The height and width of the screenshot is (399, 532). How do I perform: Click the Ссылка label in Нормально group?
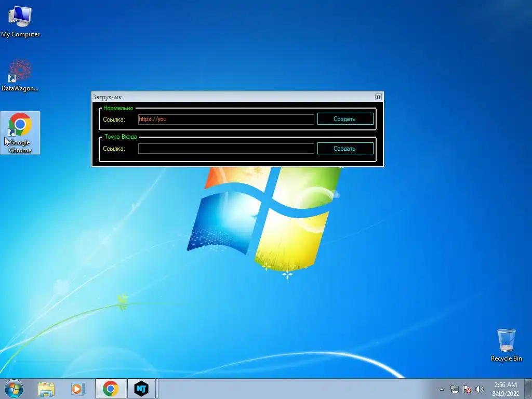click(114, 119)
